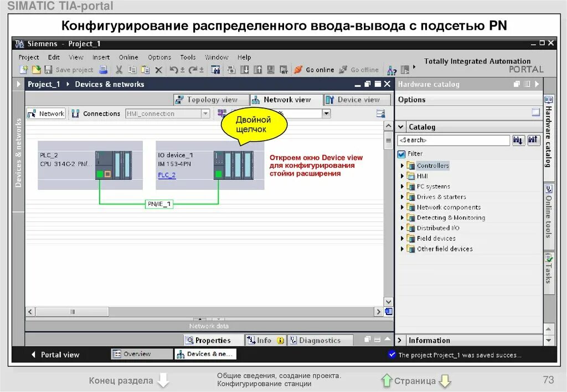Click Go online button
This screenshot has height=392, width=567.
[x=315, y=70]
